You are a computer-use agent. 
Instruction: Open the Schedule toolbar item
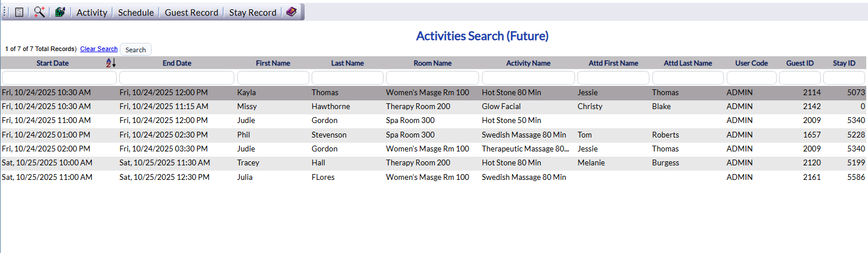point(136,12)
